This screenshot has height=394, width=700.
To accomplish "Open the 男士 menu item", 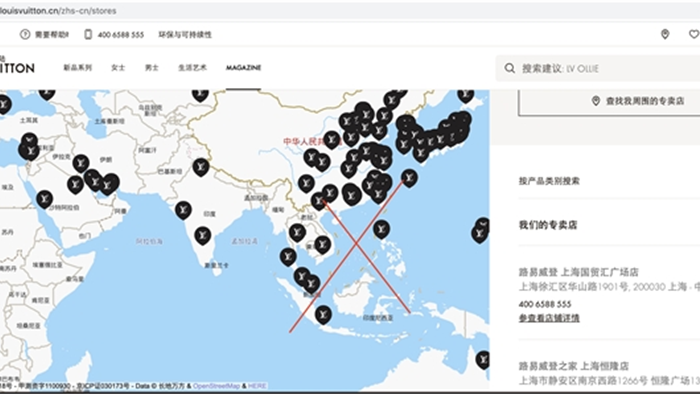I will point(152,68).
